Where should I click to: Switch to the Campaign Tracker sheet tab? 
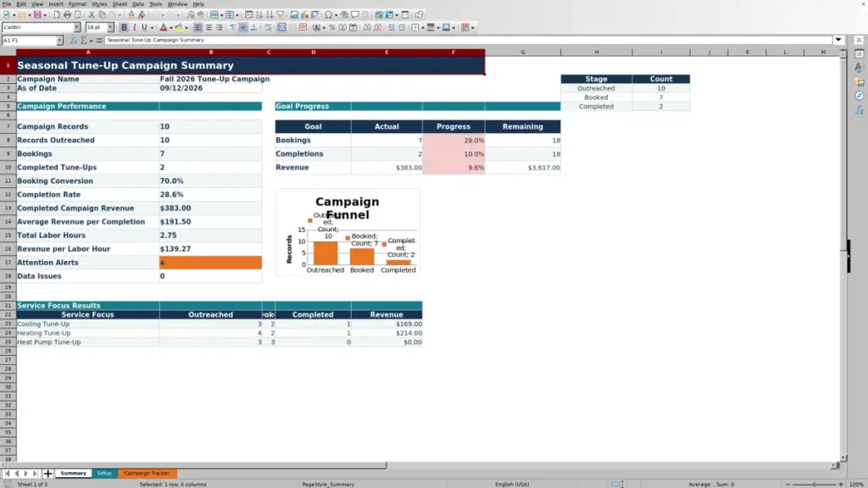[147, 473]
